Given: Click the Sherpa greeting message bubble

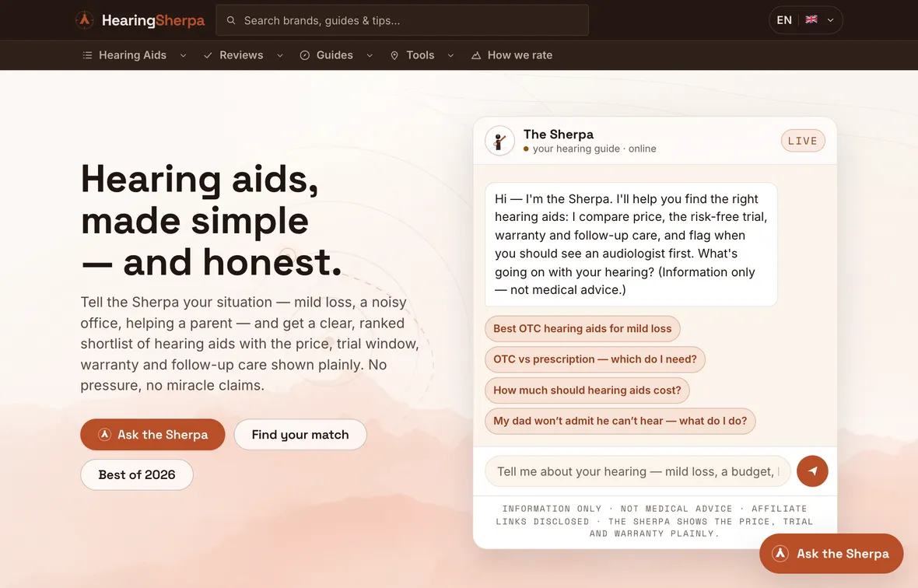Looking at the screenshot, I should 631,244.
